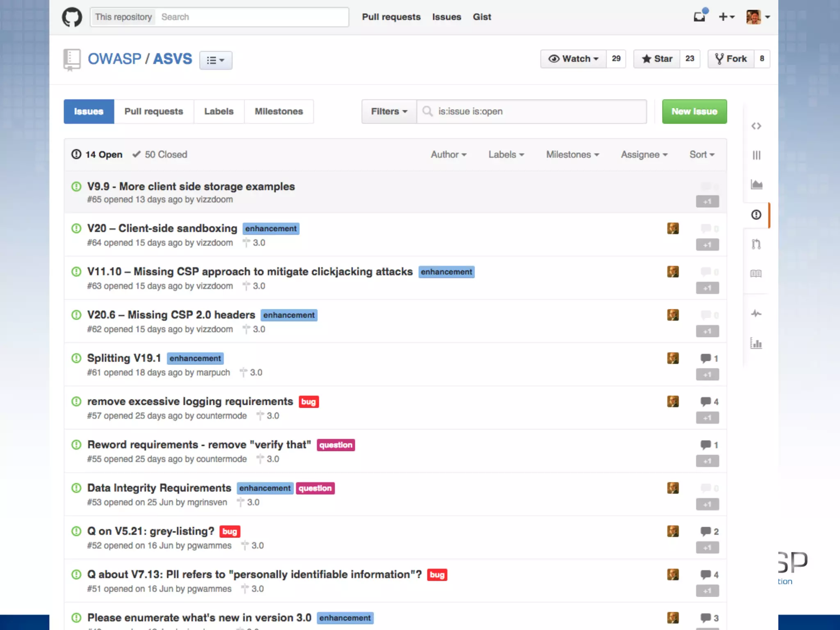Viewport: 840px width, 630px height.
Task: Open the notifications bell icon
Action: click(699, 16)
